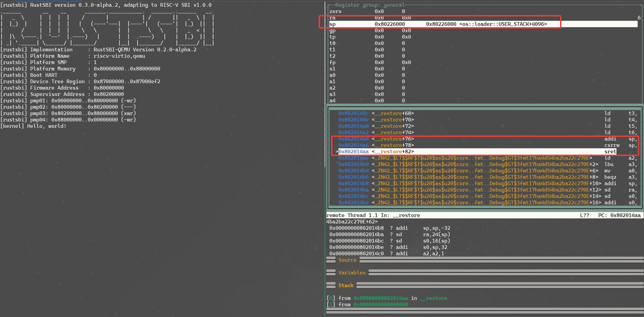Click the 'Platform Name : riscv-virtio,qemu' line

[x=73, y=56]
